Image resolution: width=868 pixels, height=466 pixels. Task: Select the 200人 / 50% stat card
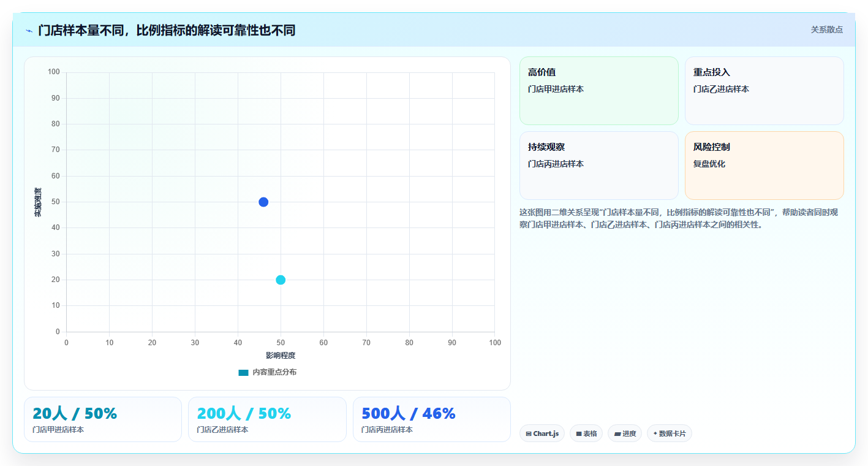pyautogui.click(x=267, y=419)
